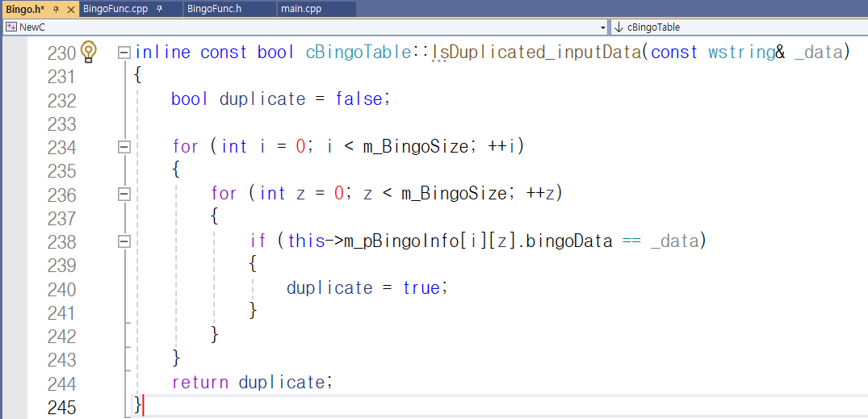Click 'return' keyword on line 244
Screen dimensions: 868x419
click(200, 382)
